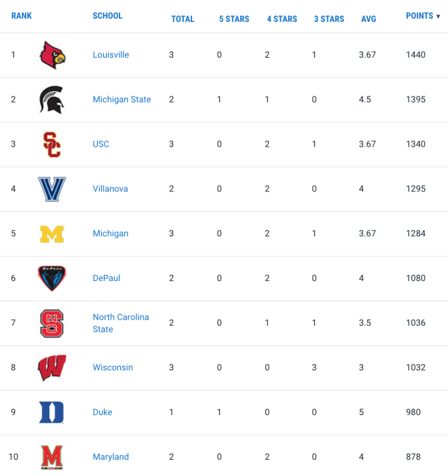Click the Louisville Cardinals logo
This screenshot has width=448, height=476.
(x=52, y=55)
